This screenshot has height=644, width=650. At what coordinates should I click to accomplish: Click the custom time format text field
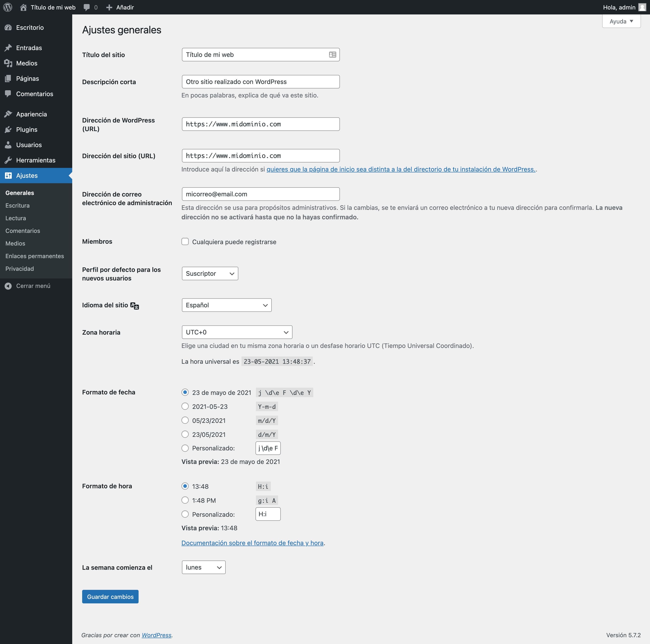268,514
